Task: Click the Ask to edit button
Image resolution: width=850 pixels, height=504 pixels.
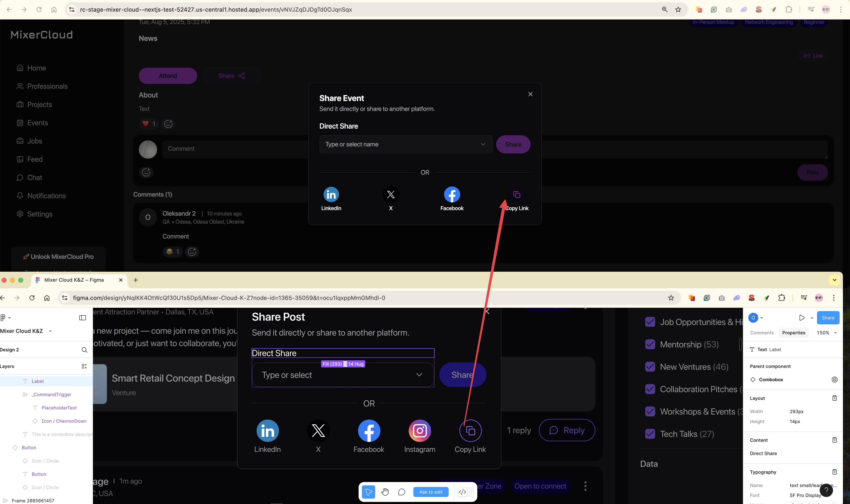Action: click(x=431, y=492)
